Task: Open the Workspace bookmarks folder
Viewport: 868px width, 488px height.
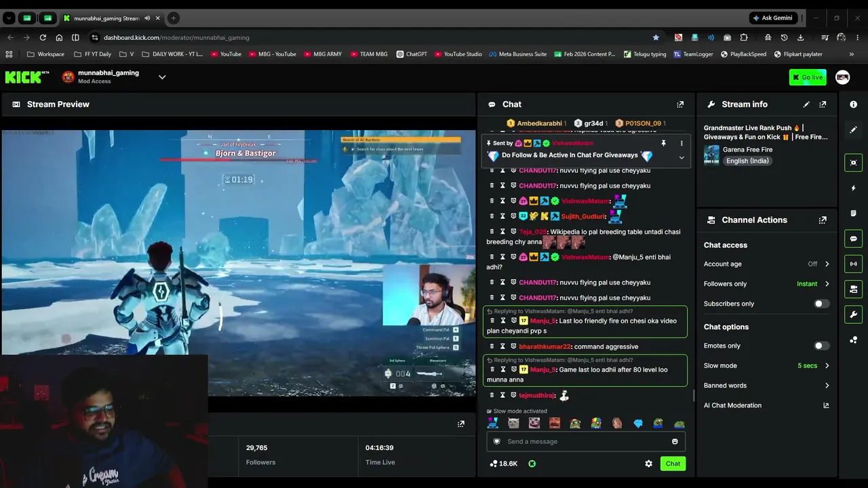Action: pos(45,54)
